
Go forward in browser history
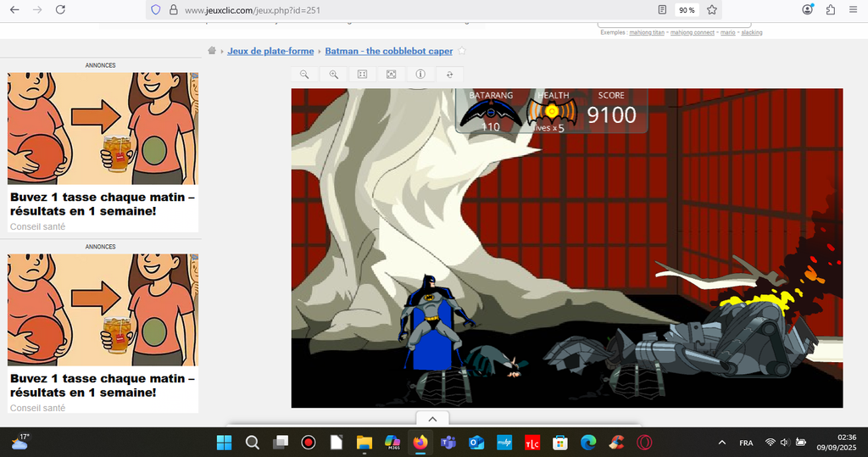coord(37,9)
